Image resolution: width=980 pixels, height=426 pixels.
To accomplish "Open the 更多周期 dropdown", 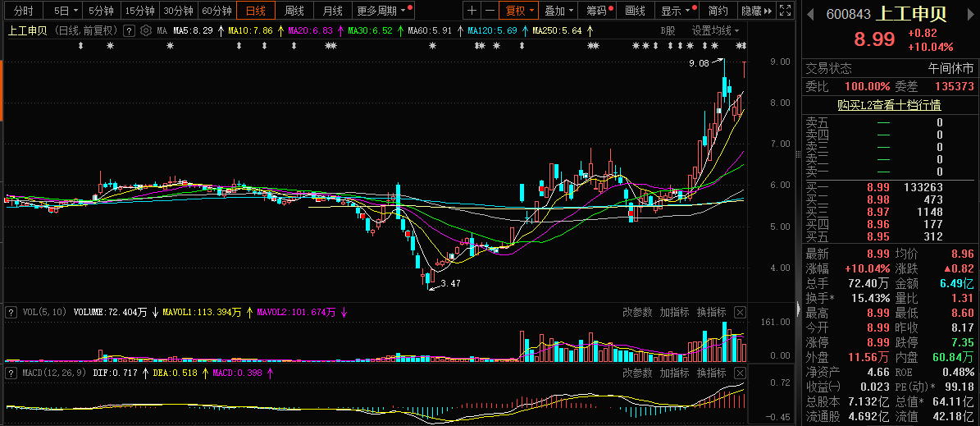I will [382, 11].
